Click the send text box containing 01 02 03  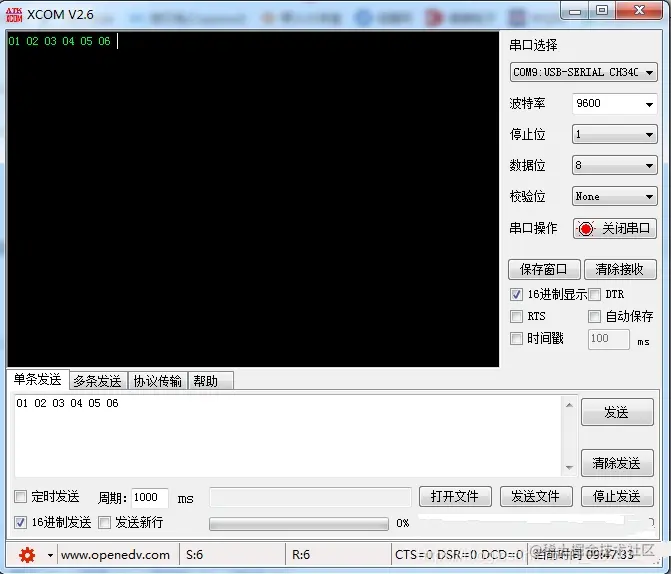[x=288, y=436]
